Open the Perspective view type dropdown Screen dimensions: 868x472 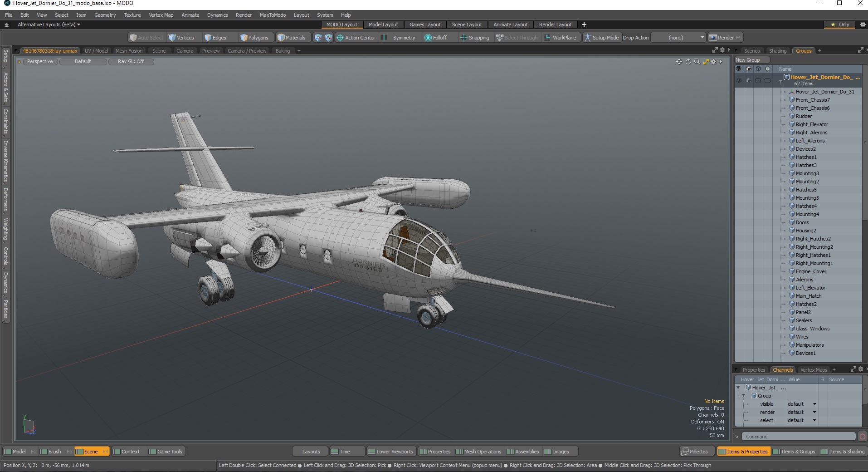click(x=40, y=62)
